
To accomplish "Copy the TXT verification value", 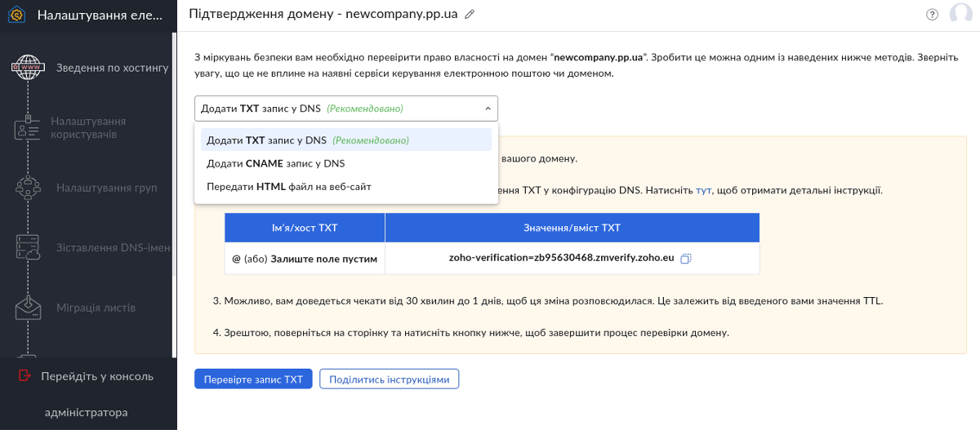I will click(686, 258).
